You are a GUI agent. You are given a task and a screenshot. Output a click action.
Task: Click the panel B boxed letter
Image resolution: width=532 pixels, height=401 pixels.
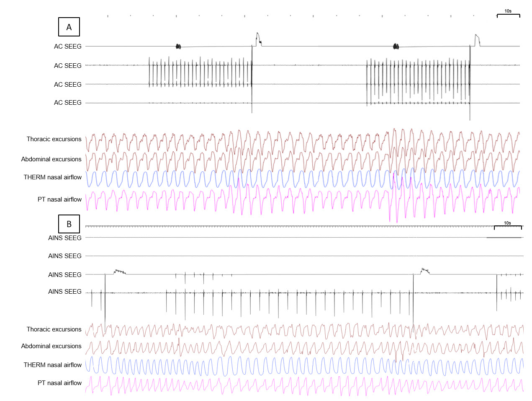[69, 224]
